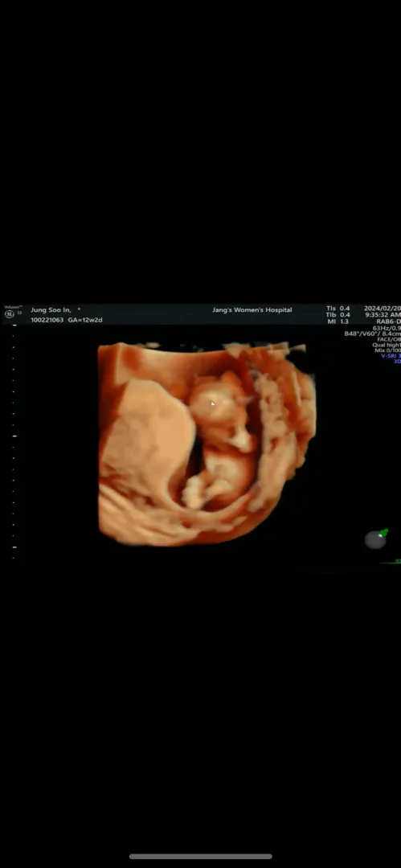Select the TIs 0.4 readout

point(338,309)
